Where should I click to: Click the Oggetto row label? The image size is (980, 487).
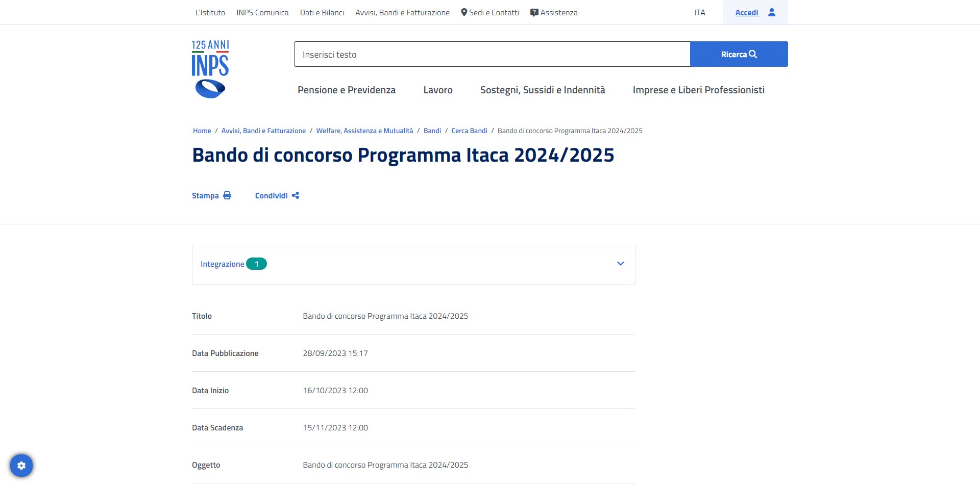(x=206, y=465)
